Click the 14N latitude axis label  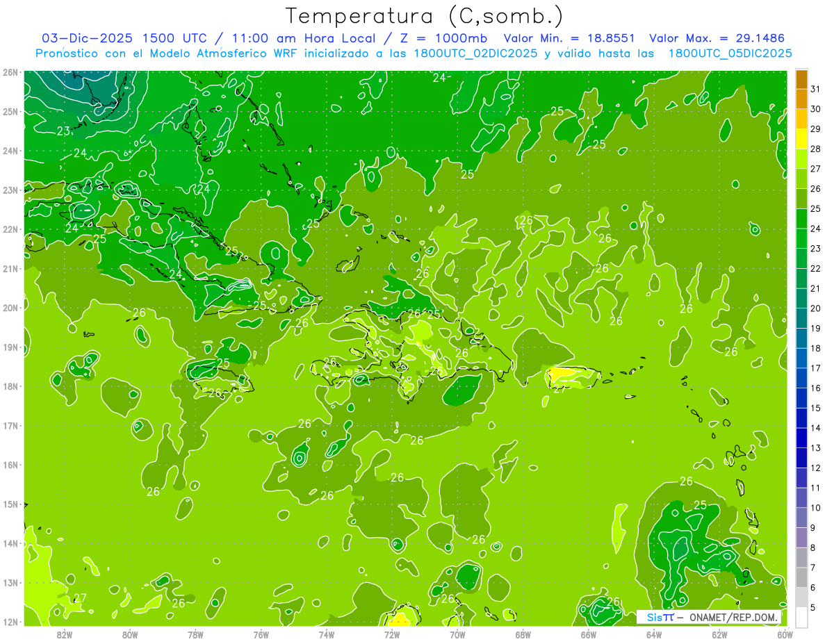pyautogui.click(x=10, y=543)
